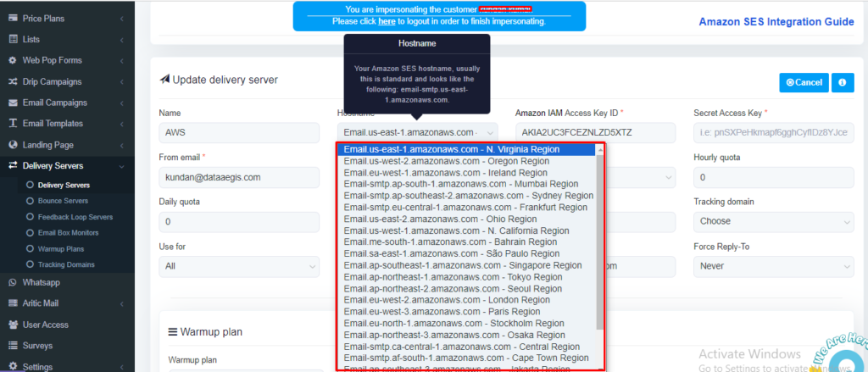Click the Email Campaigns envelope icon

coord(13,103)
